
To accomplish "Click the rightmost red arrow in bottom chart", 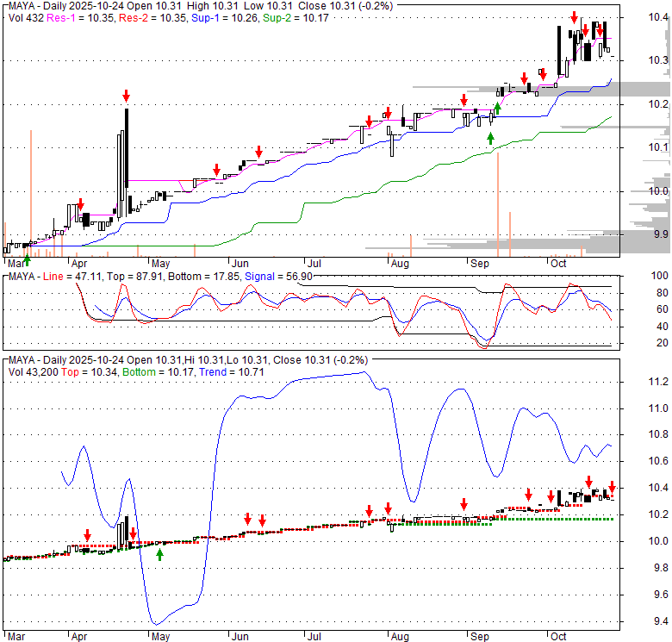I will [x=612, y=487].
